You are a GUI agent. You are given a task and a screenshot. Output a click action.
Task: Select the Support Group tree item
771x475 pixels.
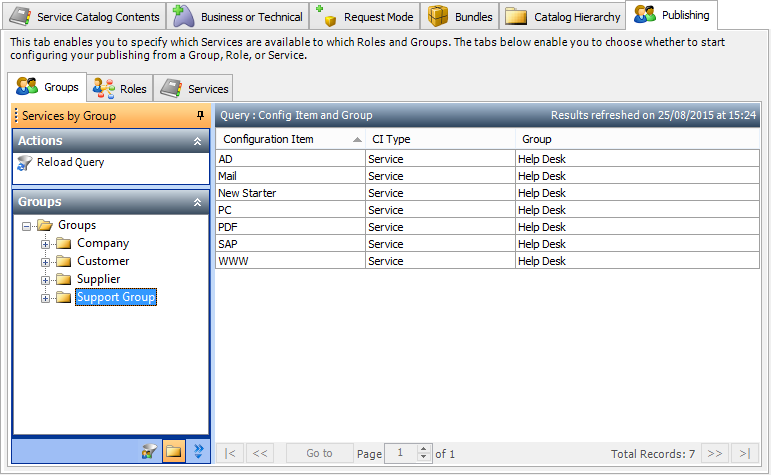tap(116, 297)
